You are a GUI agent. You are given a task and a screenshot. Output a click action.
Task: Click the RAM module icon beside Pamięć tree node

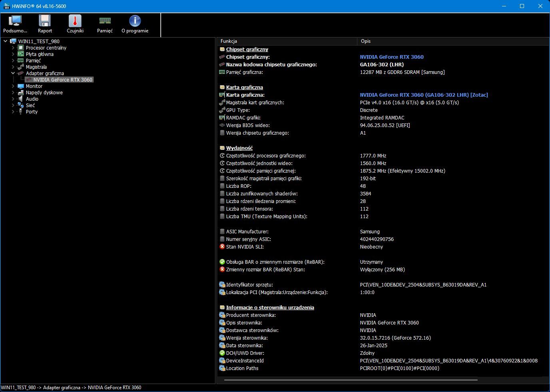tap(21, 60)
